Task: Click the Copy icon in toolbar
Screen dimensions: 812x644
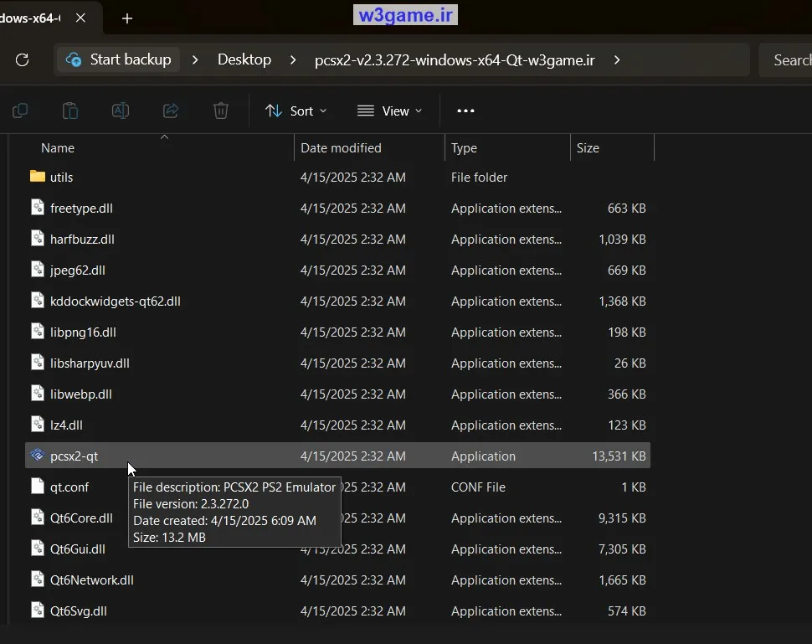Action: (20, 111)
